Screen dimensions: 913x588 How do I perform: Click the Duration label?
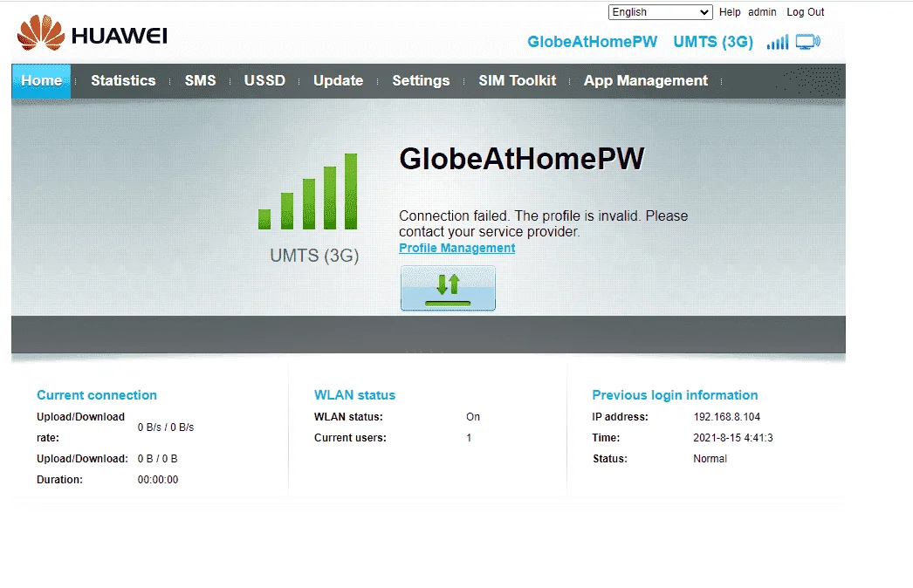[x=59, y=480]
